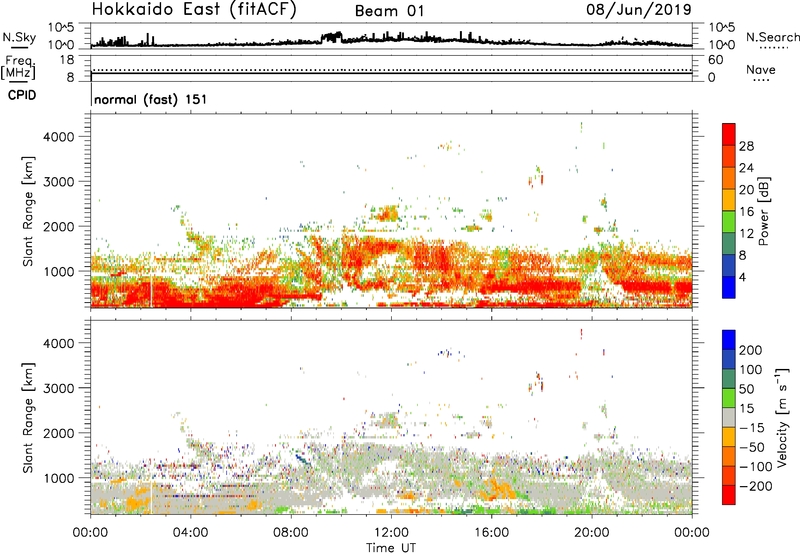Pick the top blue segment of velocity colorbar
The width and height of the screenshot is (800, 554).
pyautogui.click(x=729, y=340)
